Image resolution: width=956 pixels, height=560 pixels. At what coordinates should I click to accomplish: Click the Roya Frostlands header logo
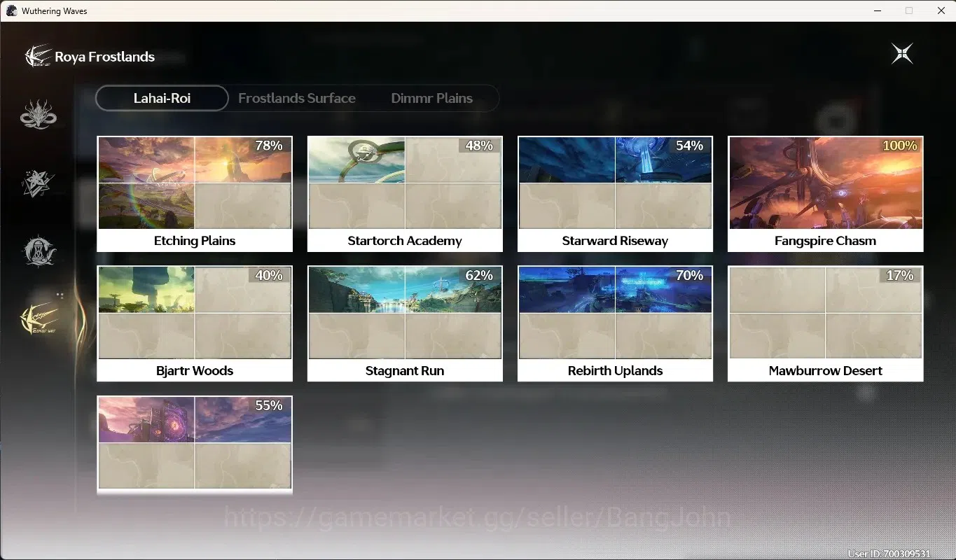click(39, 57)
